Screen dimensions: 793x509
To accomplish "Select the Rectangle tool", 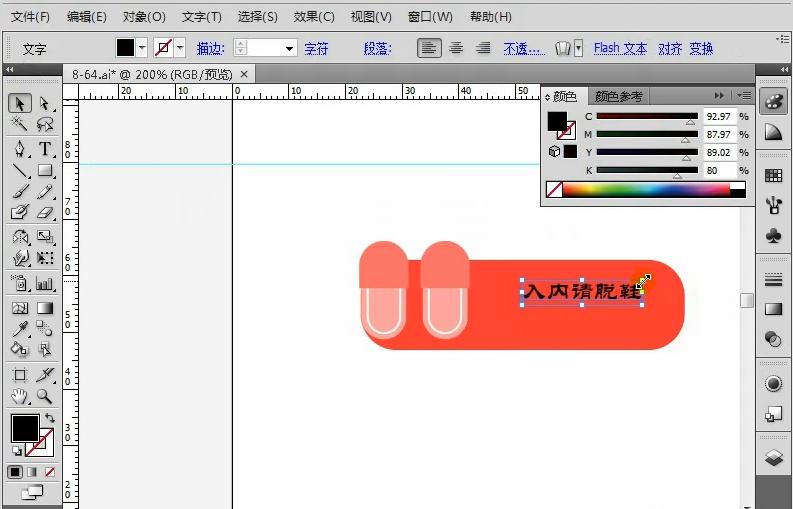I will tap(45, 170).
